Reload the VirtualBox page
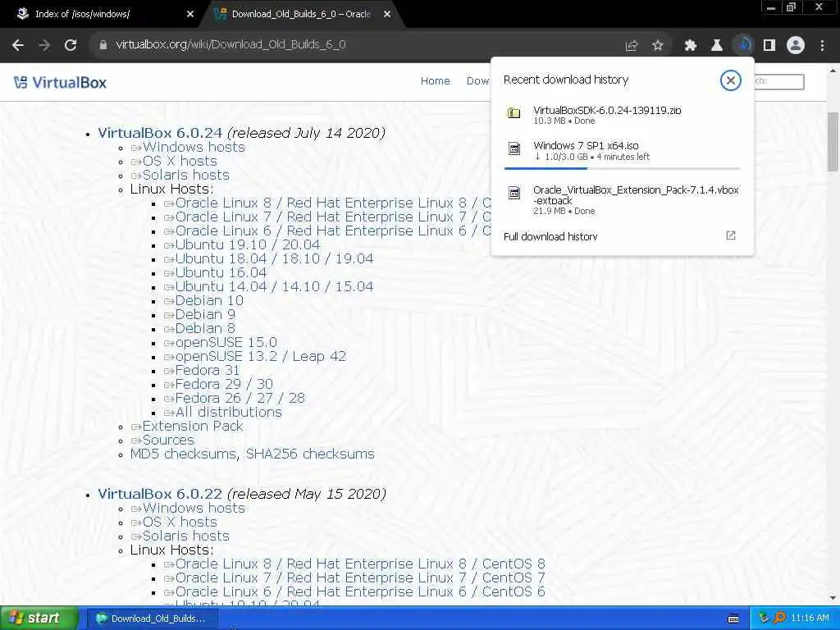The width and height of the screenshot is (840, 630). (x=71, y=45)
